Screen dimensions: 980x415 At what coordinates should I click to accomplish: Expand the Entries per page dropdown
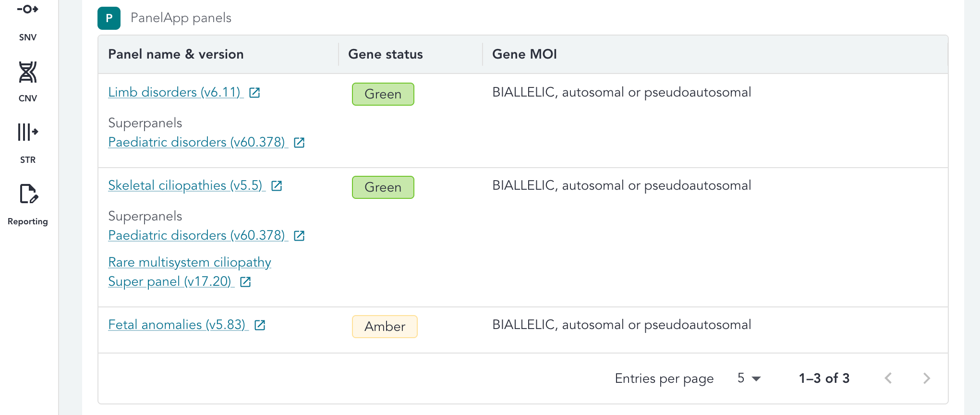(x=749, y=378)
